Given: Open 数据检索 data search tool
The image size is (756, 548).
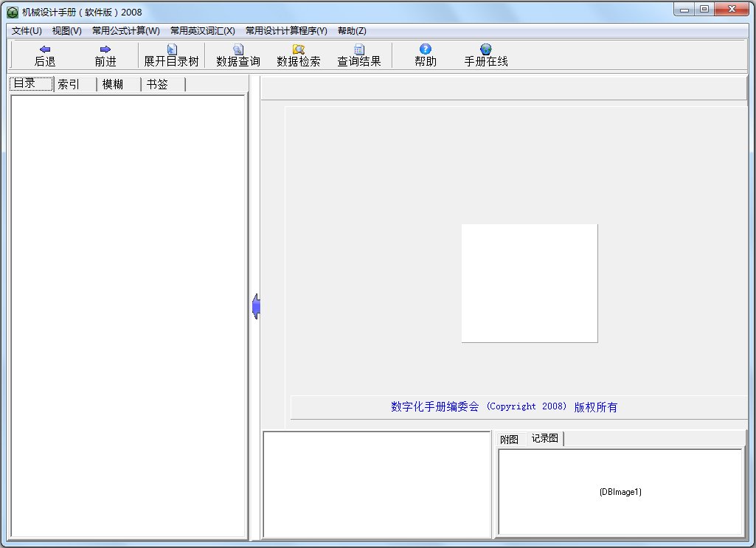Looking at the screenshot, I should 299,56.
